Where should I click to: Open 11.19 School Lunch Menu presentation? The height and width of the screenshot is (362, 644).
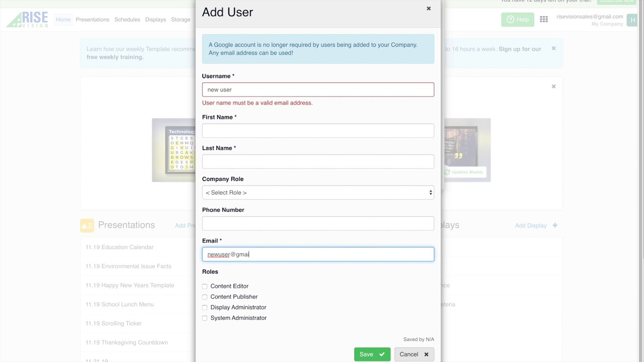[120, 305]
